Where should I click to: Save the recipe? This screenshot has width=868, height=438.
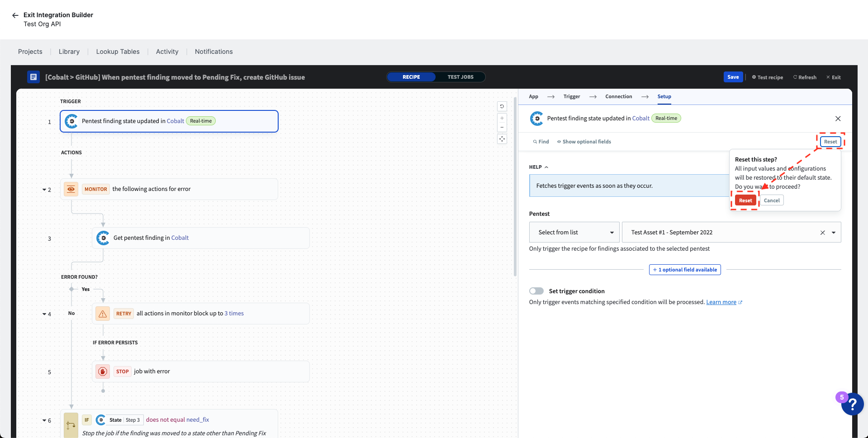(733, 77)
